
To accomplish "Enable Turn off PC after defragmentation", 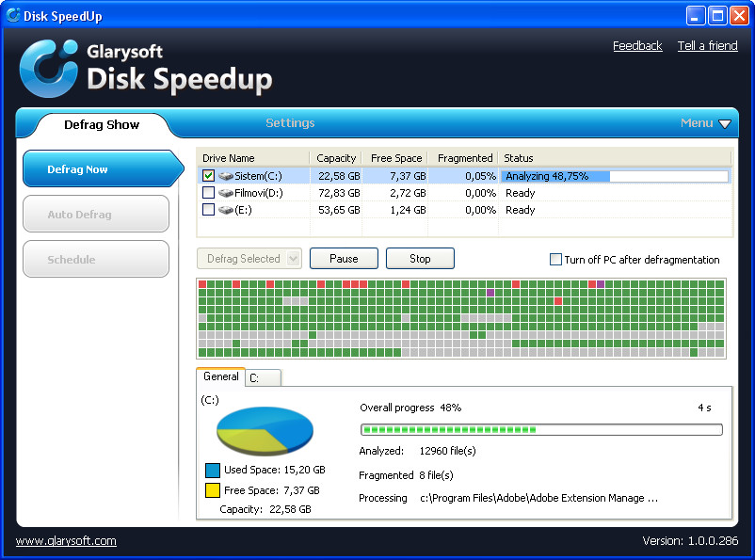I will (555, 260).
